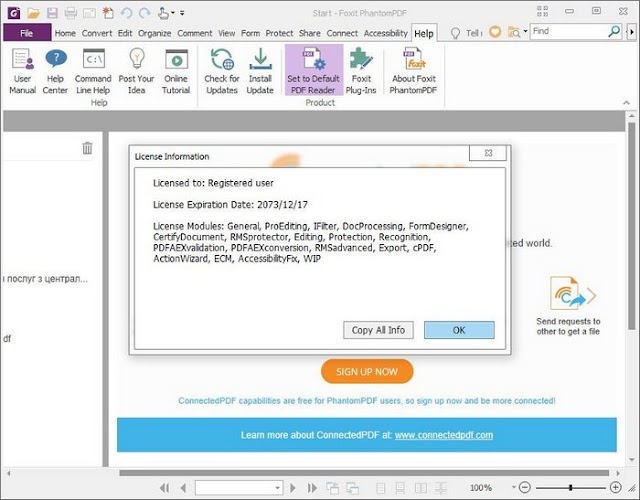The image size is (640, 500).
Task: Click the new document icon with star
Action: pos(108,13)
